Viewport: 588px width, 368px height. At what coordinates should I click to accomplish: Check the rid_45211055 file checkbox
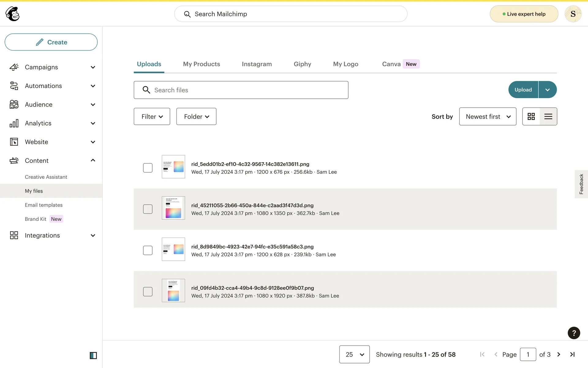coord(148,209)
